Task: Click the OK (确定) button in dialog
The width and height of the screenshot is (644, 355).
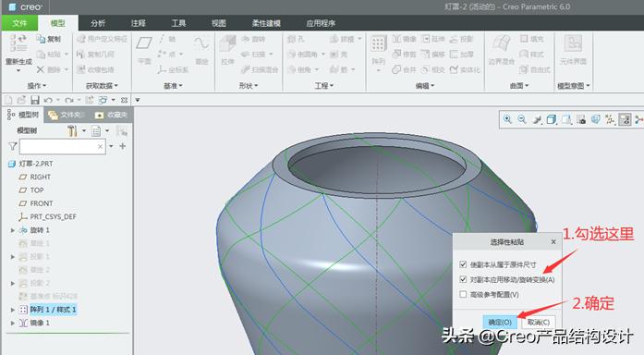Action: (x=500, y=322)
